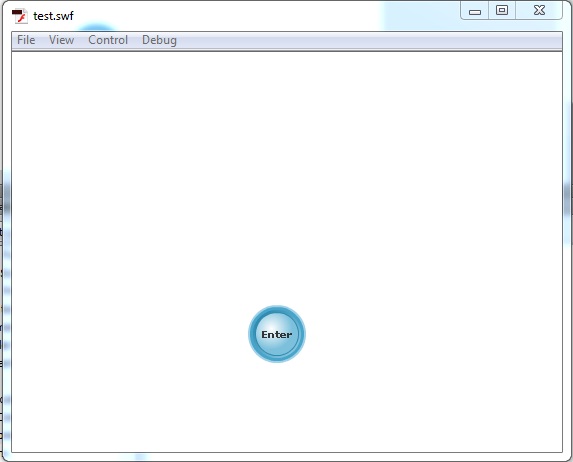Close the test.swf player window
This screenshot has width=573, height=462.
coord(539,11)
